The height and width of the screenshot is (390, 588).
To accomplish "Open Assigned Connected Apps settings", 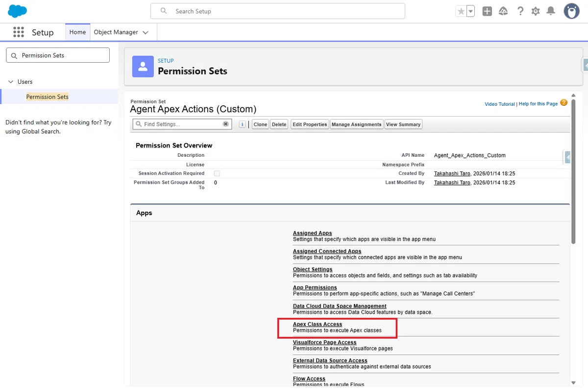I will coord(327,251).
